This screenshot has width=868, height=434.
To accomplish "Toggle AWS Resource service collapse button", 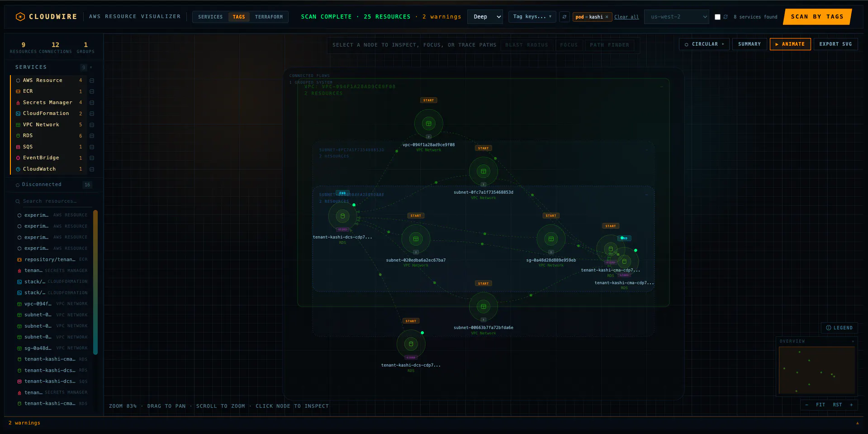I will 92,81.
